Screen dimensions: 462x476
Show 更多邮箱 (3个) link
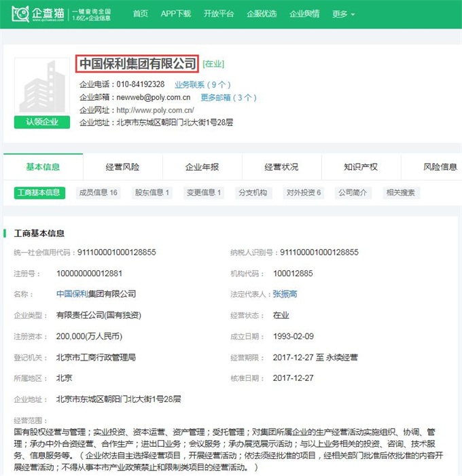pos(228,98)
